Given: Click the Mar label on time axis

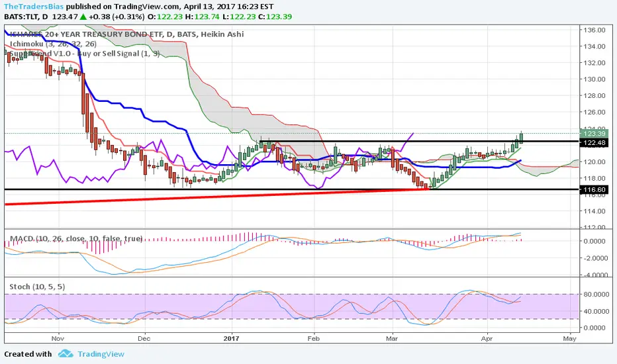Looking at the screenshot, I should (x=392, y=338).
